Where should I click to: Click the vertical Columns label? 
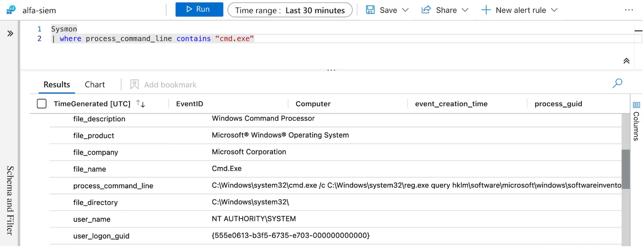pyautogui.click(x=637, y=126)
